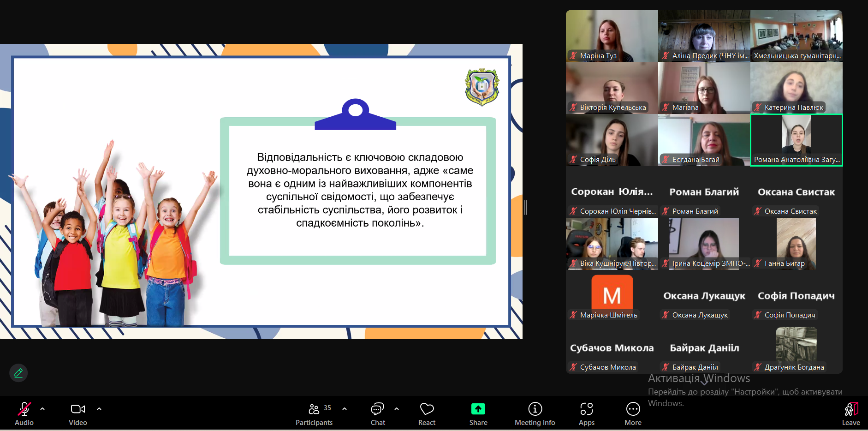Image resolution: width=868 pixels, height=431 pixels.
Task: Select Марічка Шмігель orange avatar tile
Action: [612, 296]
